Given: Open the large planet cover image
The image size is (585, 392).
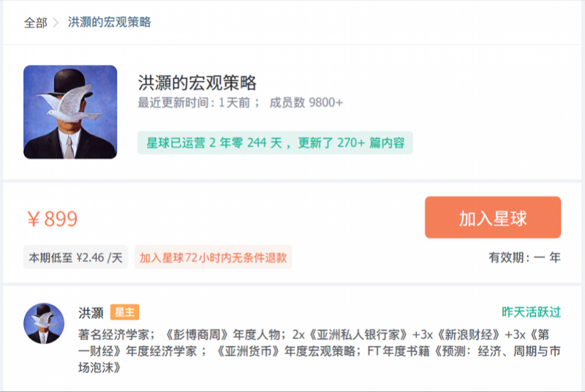Looking at the screenshot, I should point(70,112).
